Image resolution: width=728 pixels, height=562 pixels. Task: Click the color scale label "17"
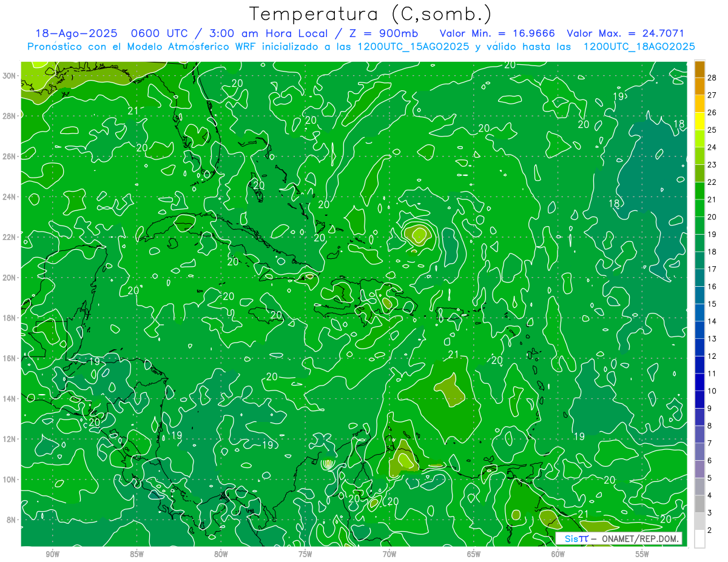[712, 269]
